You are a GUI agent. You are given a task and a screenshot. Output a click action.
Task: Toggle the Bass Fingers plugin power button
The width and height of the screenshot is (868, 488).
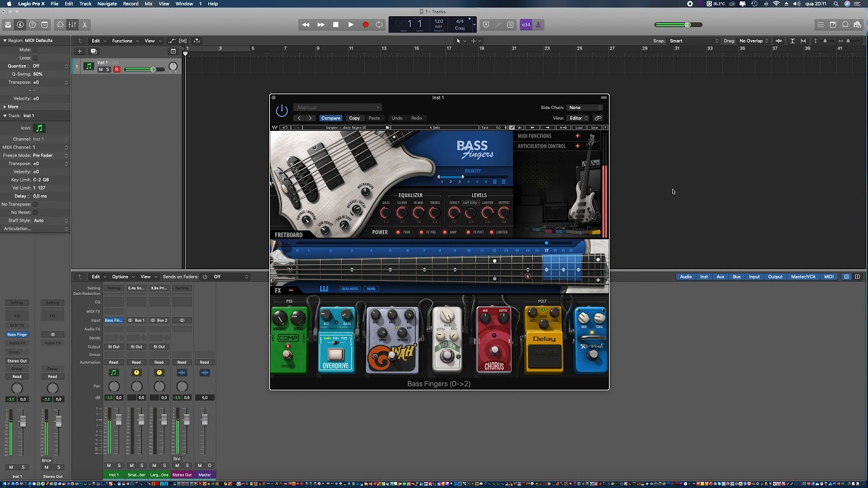click(x=282, y=110)
